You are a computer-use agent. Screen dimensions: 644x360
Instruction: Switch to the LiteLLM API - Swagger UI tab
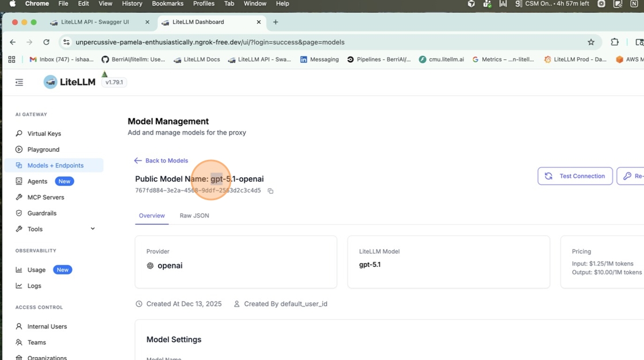click(x=95, y=22)
